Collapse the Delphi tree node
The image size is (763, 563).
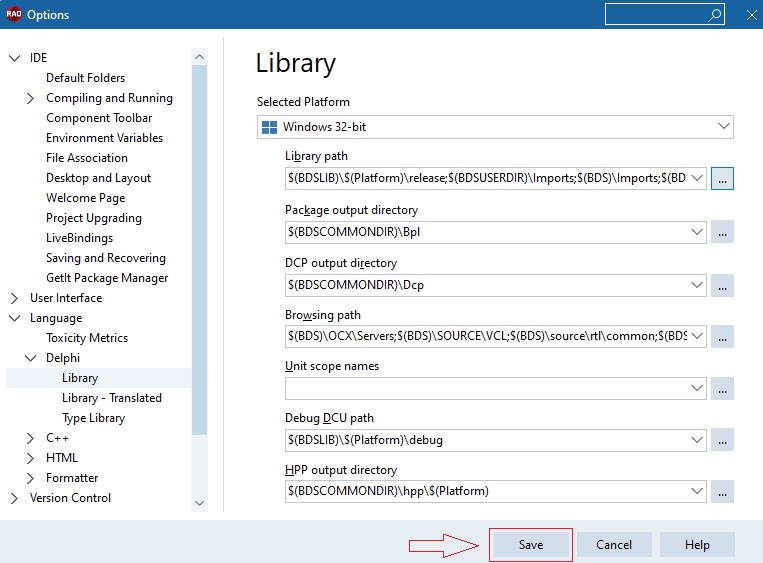point(31,358)
